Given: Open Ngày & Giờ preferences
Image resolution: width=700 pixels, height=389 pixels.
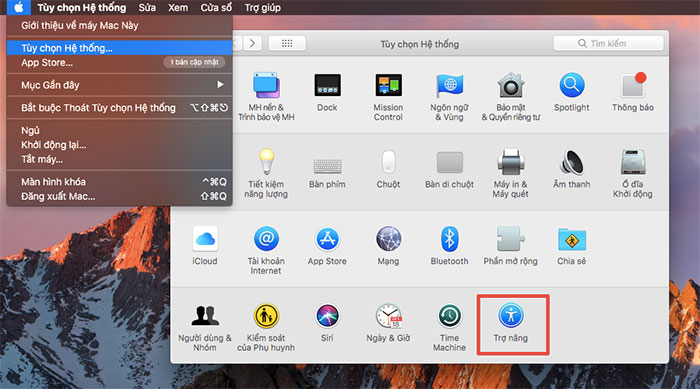Looking at the screenshot, I should pos(388,323).
